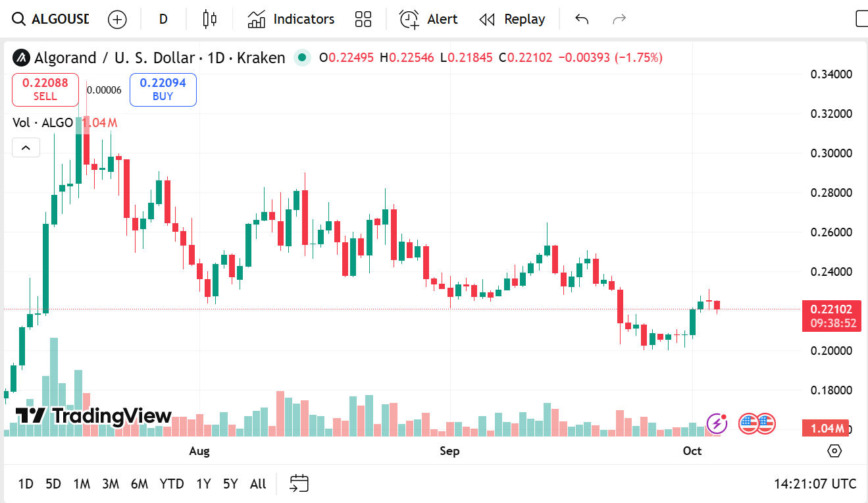Toggle the green market status dot
The height and width of the screenshot is (503, 868).
click(x=302, y=58)
